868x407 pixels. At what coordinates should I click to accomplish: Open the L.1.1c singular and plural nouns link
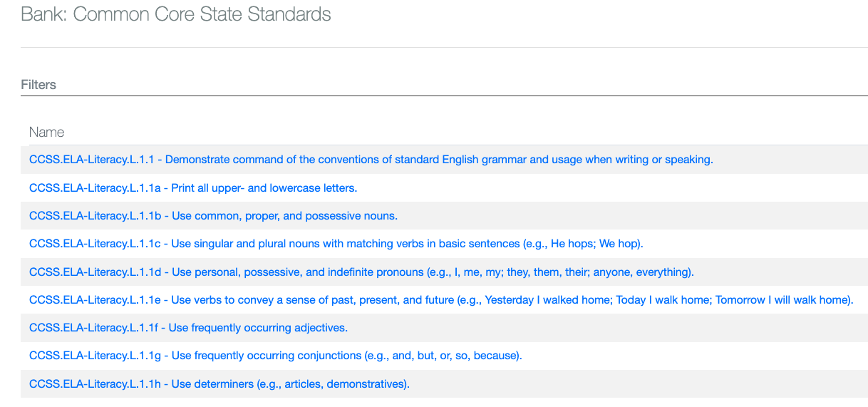point(336,244)
